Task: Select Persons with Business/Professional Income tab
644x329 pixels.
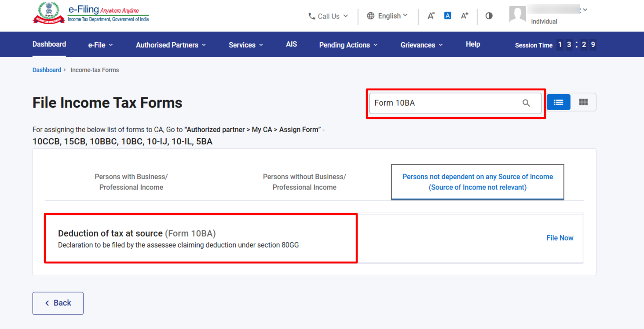Action: (131, 182)
